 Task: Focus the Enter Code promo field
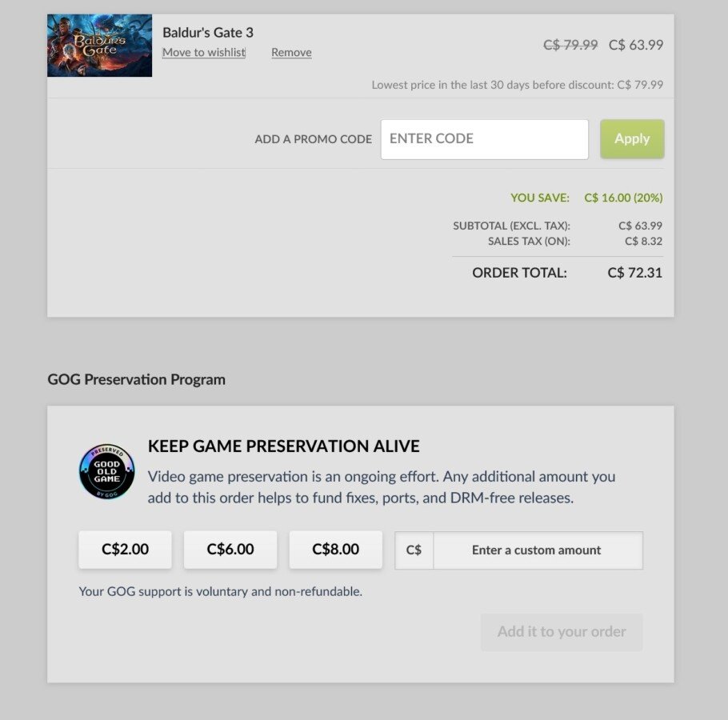click(484, 139)
